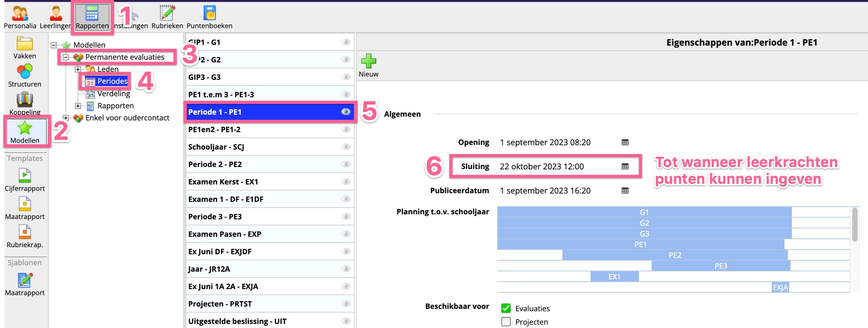The image size is (868, 328).
Task: Enable the Projecten checkbox
Action: point(506,322)
